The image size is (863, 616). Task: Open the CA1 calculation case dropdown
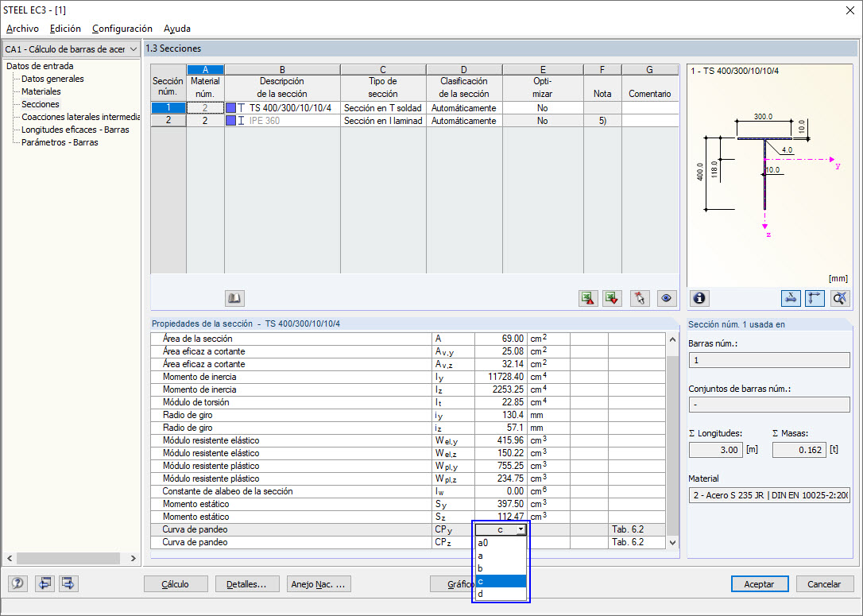(72, 49)
